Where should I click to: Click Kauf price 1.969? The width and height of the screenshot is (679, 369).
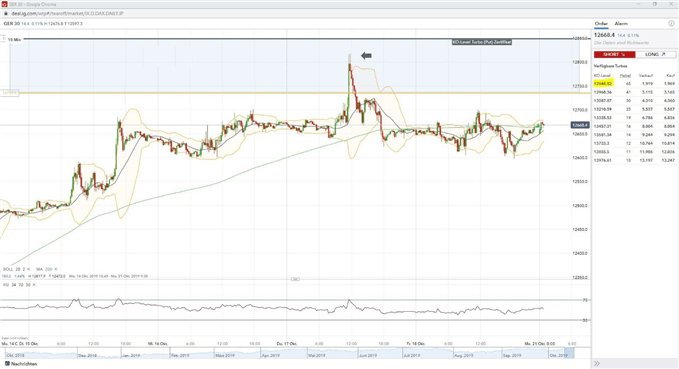pyautogui.click(x=669, y=84)
